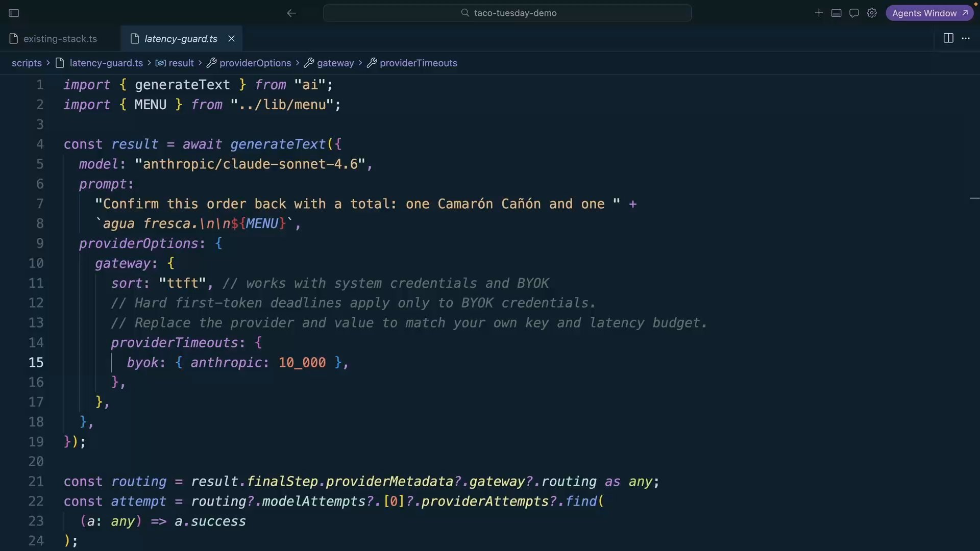
Task: Click the highlighted line number 15
Action: (x=36, y=363)
